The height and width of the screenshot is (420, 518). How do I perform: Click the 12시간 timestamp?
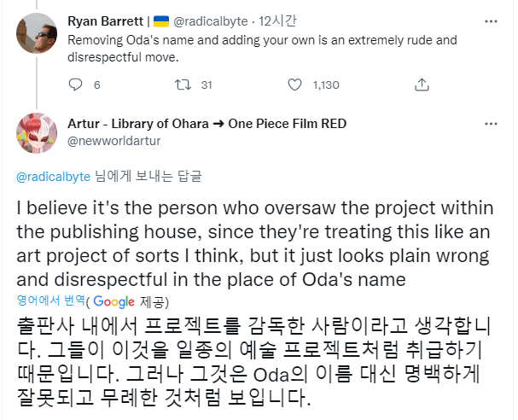coord(279,20)
